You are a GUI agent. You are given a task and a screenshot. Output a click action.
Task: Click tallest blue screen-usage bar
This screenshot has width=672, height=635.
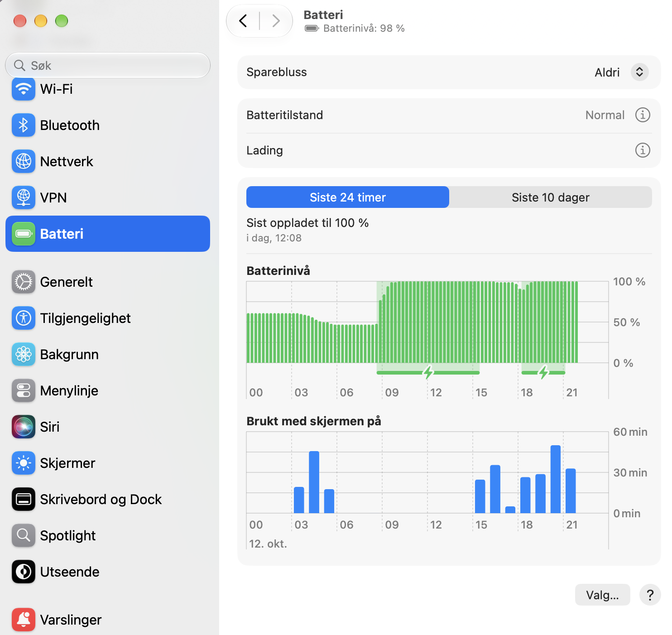tap(556, 479)
